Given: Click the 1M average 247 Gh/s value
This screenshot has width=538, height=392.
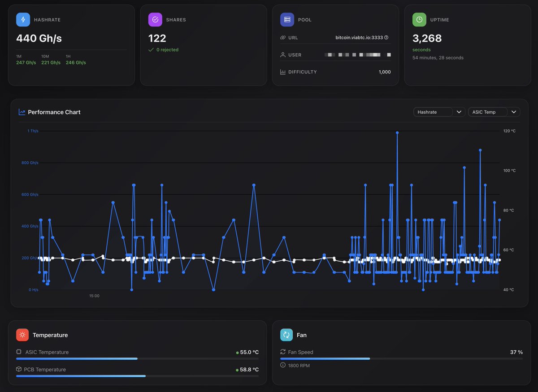Looking at the screenshot, I should pyautogui.click(x=26, y=63).
